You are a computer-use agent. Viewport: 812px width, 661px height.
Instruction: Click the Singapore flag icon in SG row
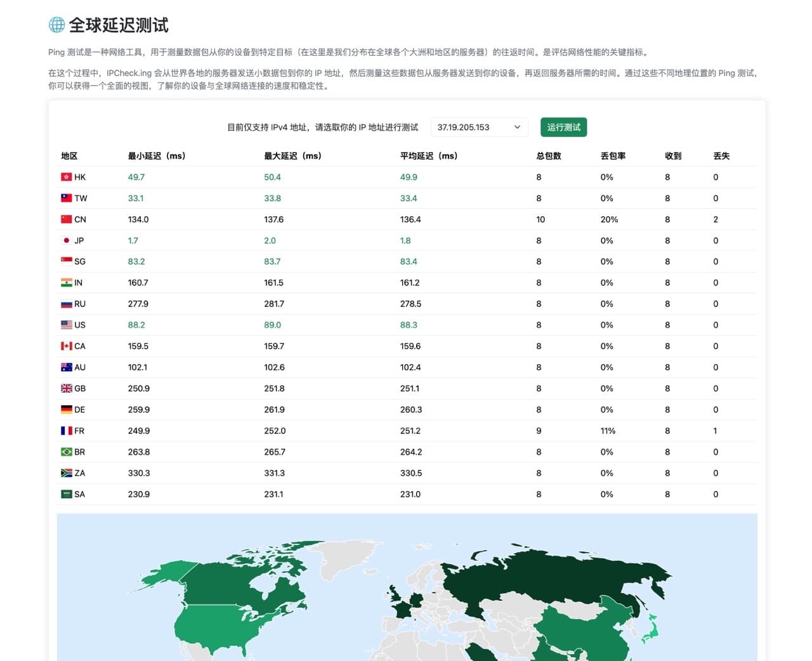point(66,261)
